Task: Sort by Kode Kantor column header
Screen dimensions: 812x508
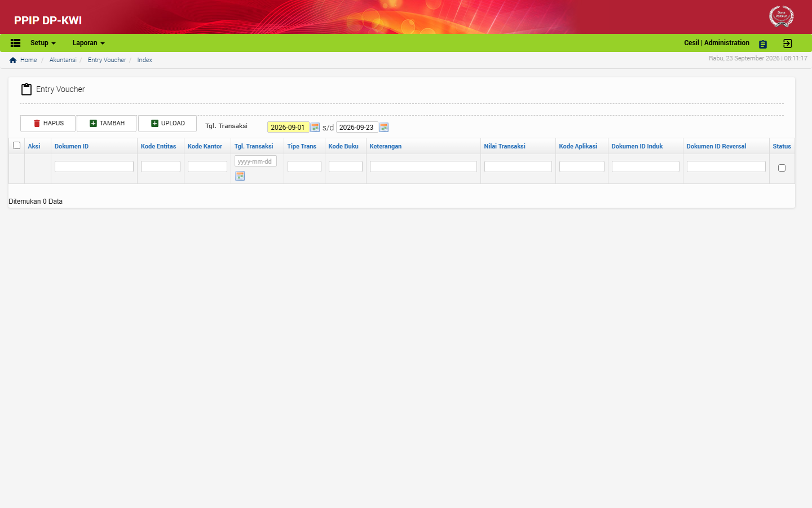Action: [x=205, y=146]
